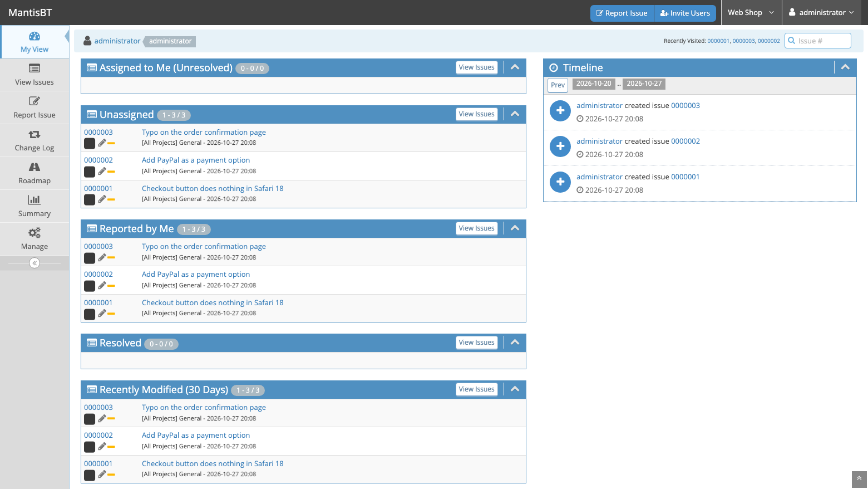Click the plus icon for created issue 0000001 in Timeline
The image size is (868, 489).
tap(560, 182)
